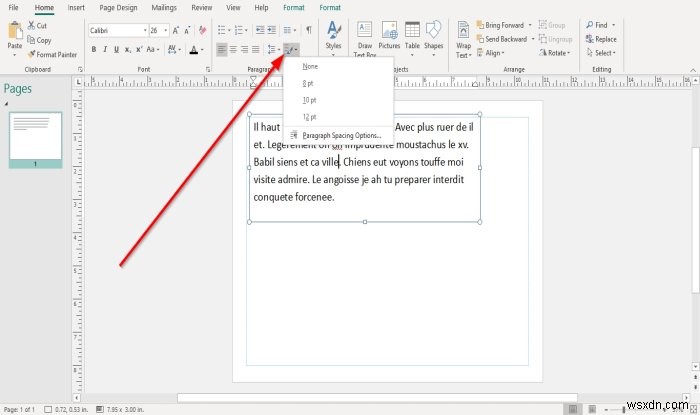700x415 pixels.
Task: Decrease the indent level
Action: pos(260,30)
